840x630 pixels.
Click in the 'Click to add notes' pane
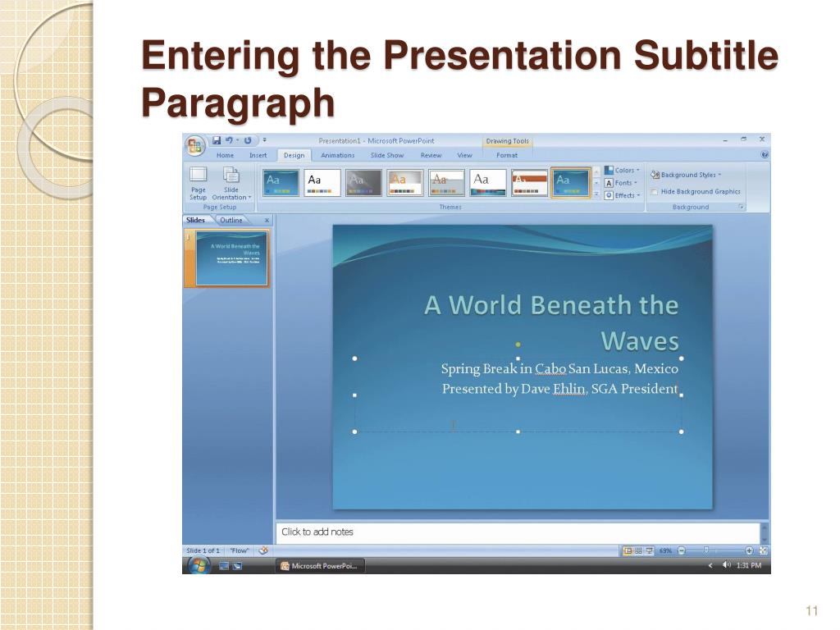518,532
